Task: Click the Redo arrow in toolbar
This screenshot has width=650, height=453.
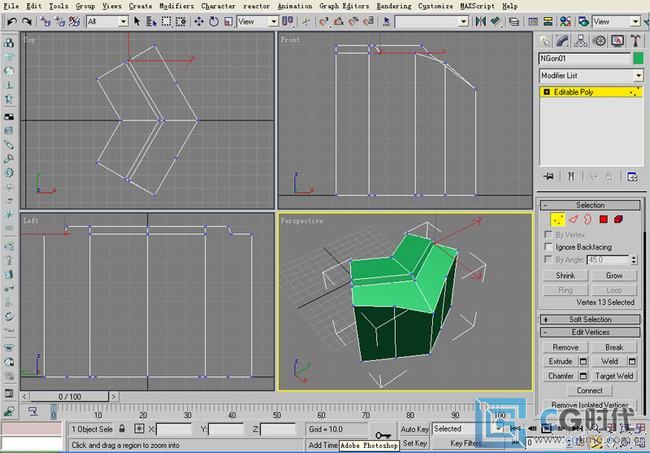Action: point(27,21)
